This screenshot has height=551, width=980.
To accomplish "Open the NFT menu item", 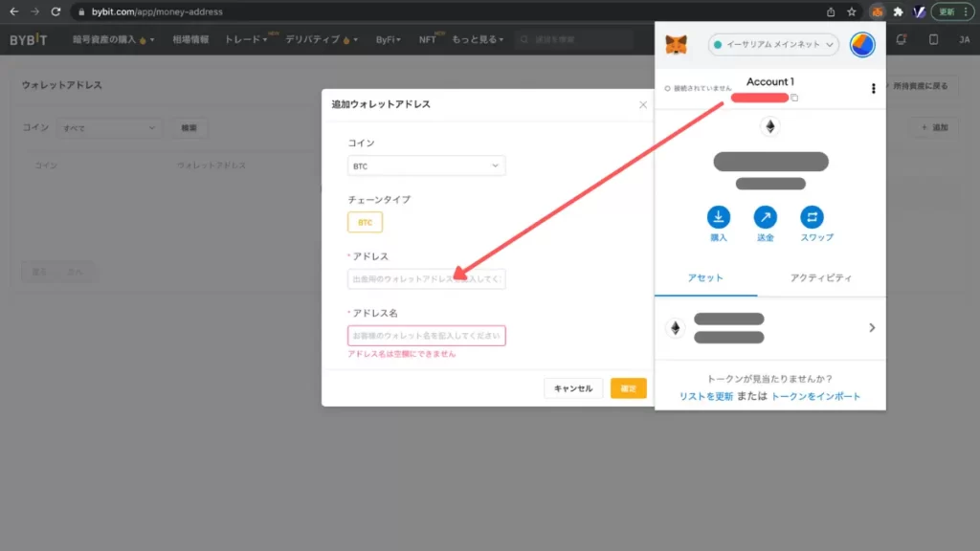I will (x=428, y=39).
